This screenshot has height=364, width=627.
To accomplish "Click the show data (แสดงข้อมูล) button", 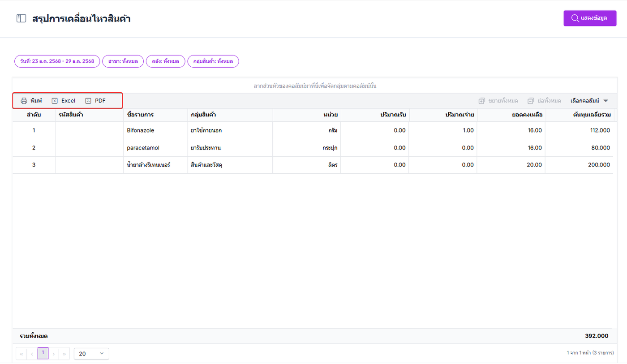I will [x=589, y=18].
